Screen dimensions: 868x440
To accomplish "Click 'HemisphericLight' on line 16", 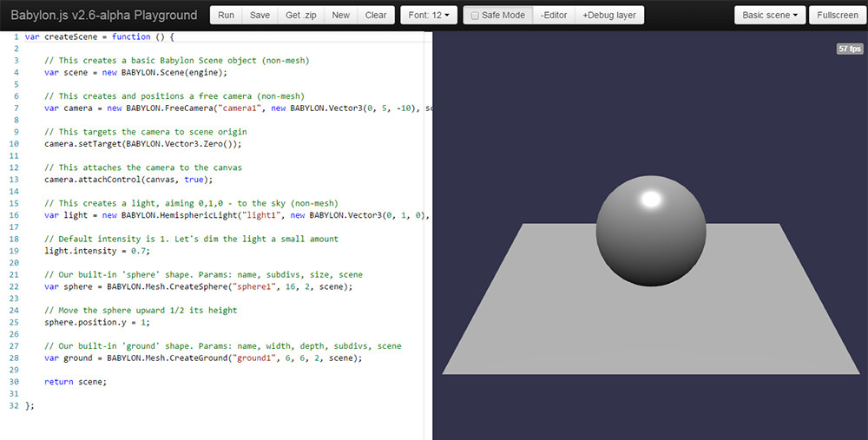I will [198, 215].
